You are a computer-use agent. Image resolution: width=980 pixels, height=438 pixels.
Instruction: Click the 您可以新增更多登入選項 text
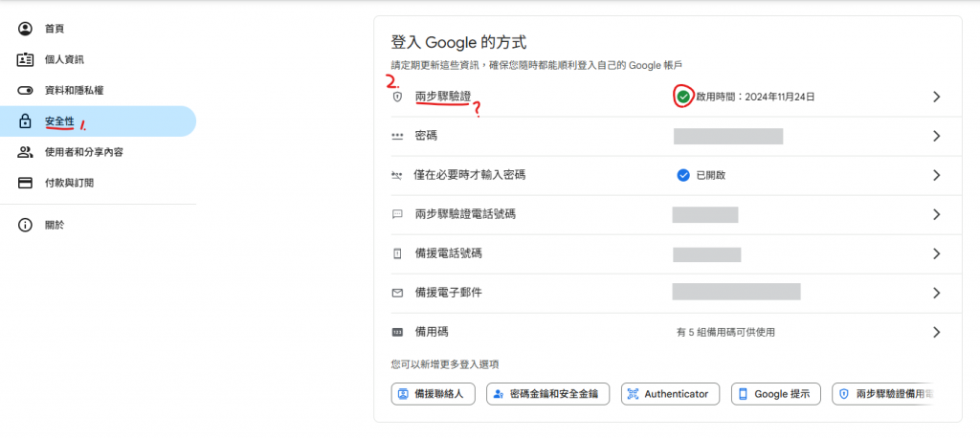coord(445,365)
